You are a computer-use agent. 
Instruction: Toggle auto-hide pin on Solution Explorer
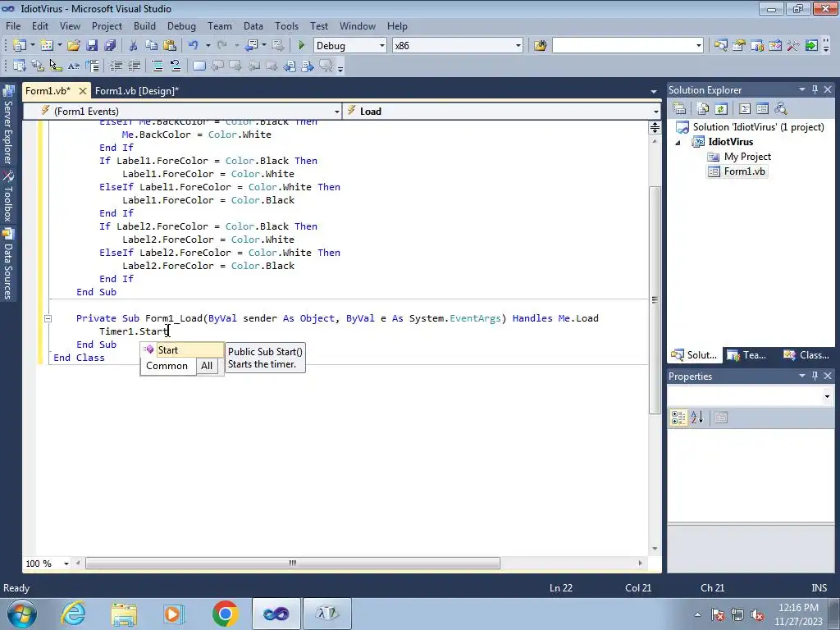pos(815,89)
